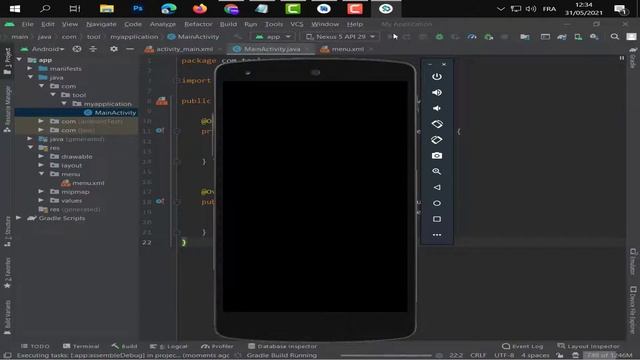640x360 pixels.
Task: Open the Android project view dropdown
Action: (42, 49)
